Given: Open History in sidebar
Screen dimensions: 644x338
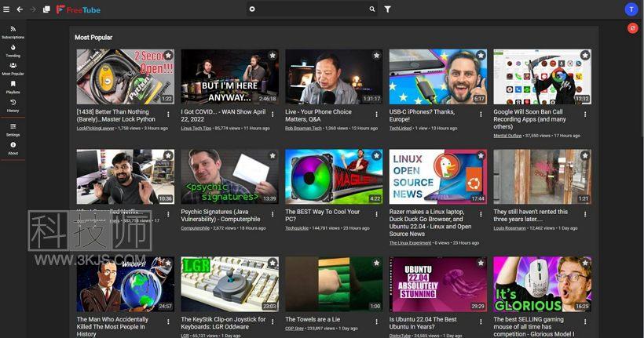Looking at the screenshot, I should coord(13,106).
